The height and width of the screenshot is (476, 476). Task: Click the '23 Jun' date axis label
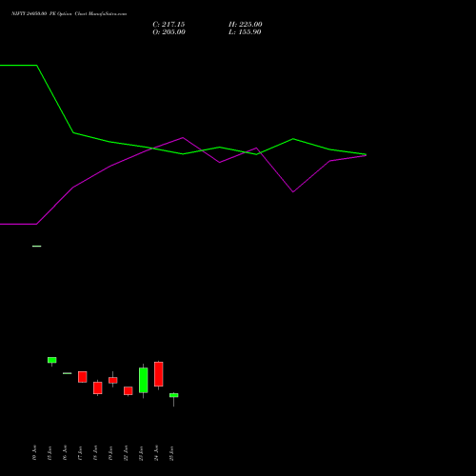click(x=141, y=453)
